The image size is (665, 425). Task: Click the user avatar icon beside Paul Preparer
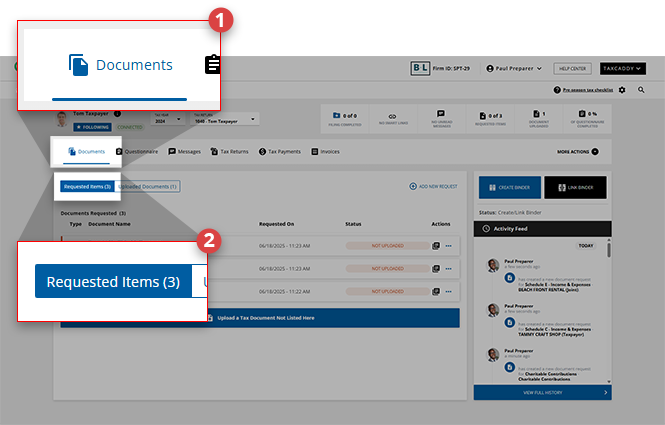490,68
